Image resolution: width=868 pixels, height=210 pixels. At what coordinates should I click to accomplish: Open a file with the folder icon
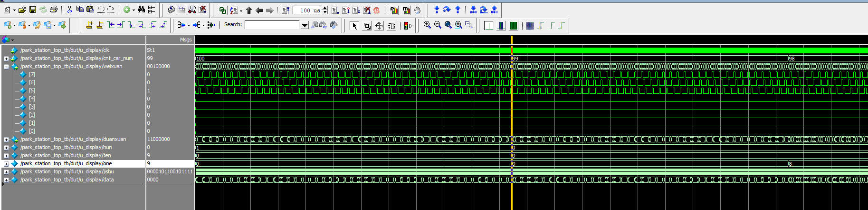tap(22, 10)
